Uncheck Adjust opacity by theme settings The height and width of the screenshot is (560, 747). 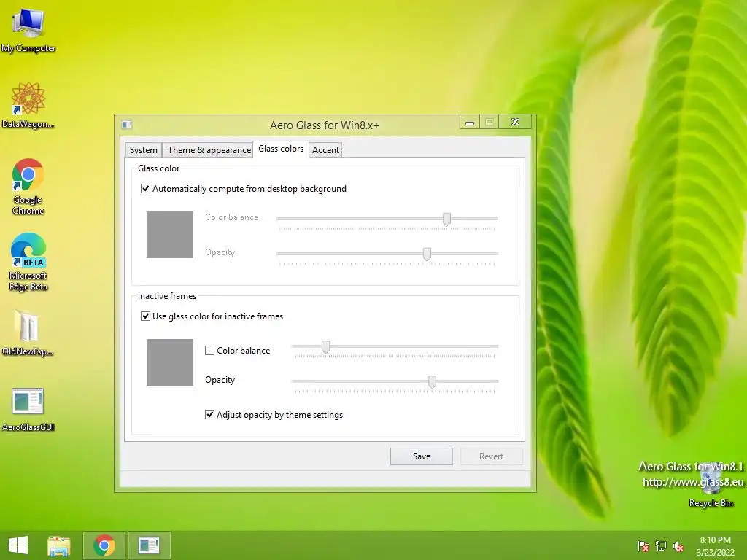click(x=209, y=415)
